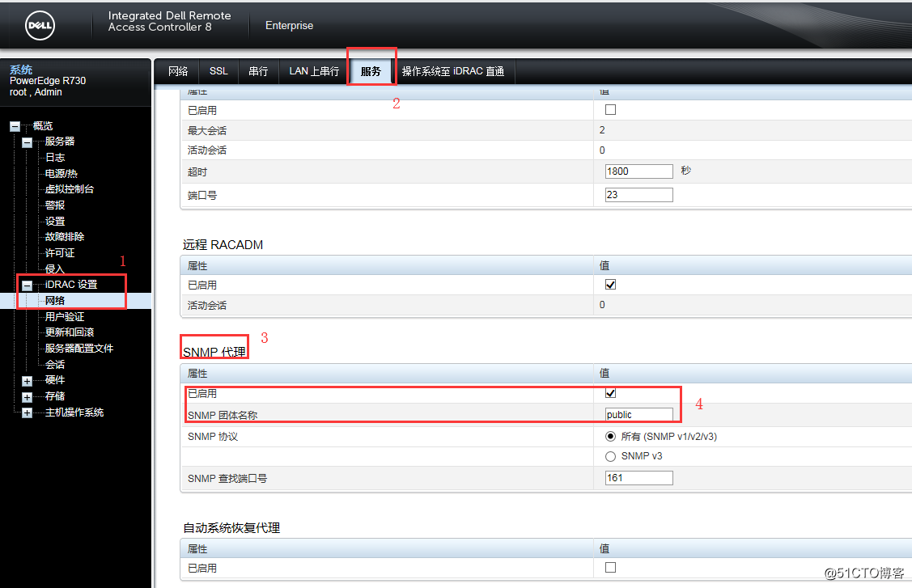Collapse the 服务器 tree node
912x588 pixels.
[x=27, y=142]
